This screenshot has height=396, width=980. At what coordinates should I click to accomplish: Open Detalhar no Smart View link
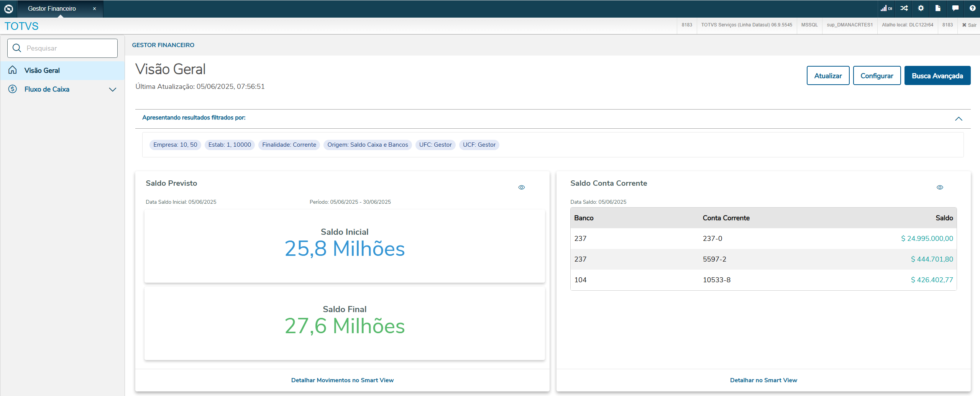click(763, 380)
